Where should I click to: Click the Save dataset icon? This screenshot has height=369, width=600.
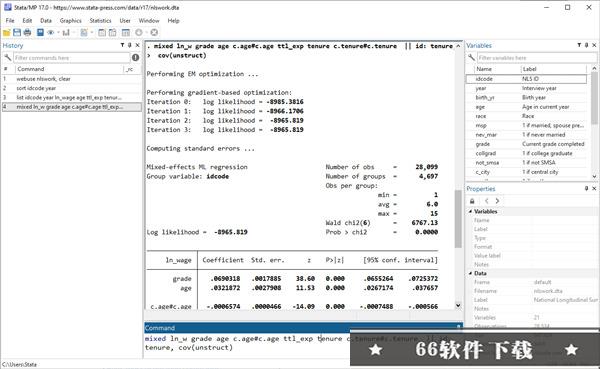point(17,33)
